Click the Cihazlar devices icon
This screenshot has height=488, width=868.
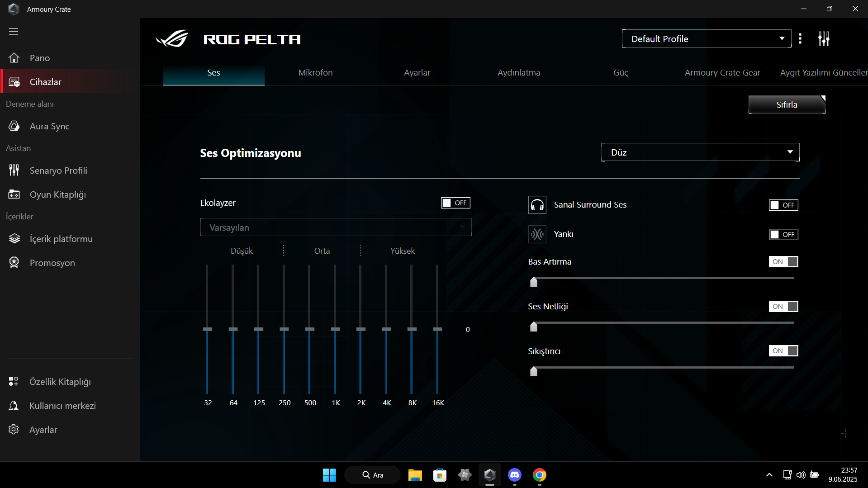14,82
